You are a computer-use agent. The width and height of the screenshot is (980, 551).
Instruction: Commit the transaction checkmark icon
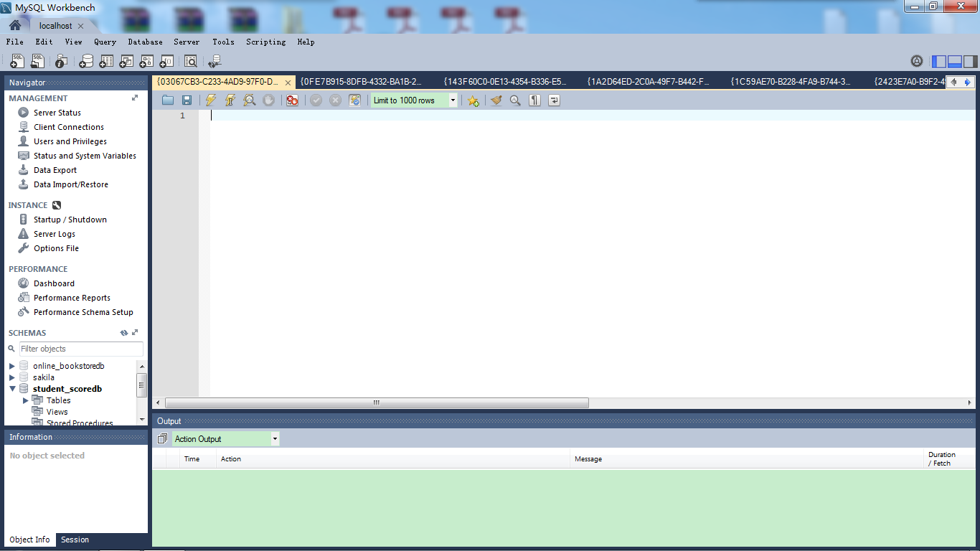[316, 100]
